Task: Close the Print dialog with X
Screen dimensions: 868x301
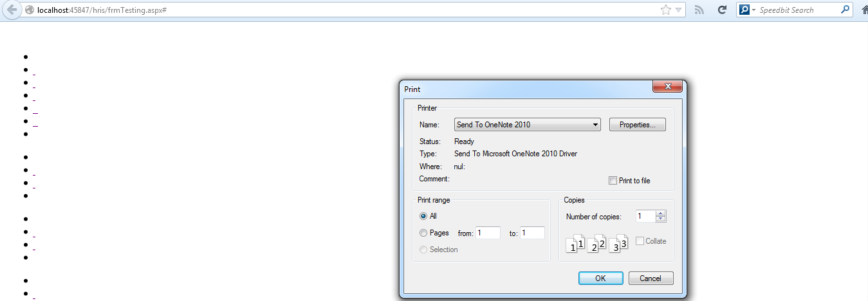Action: point(667,86)
